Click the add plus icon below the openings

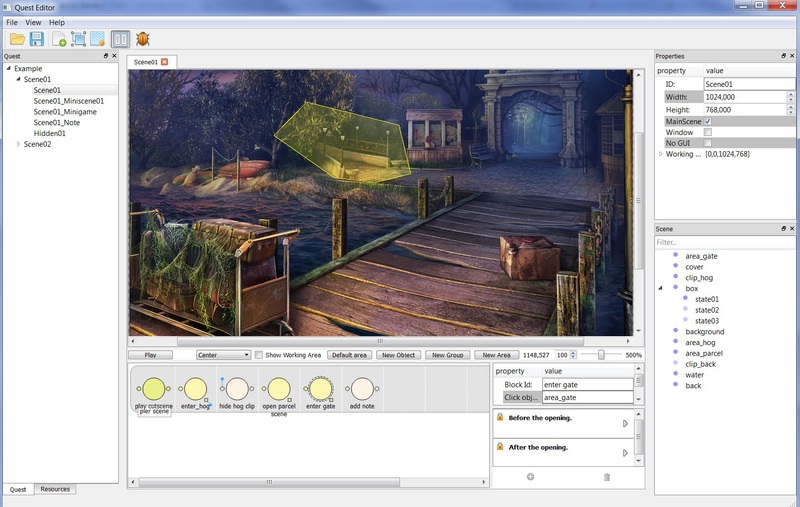click(530, 477)
